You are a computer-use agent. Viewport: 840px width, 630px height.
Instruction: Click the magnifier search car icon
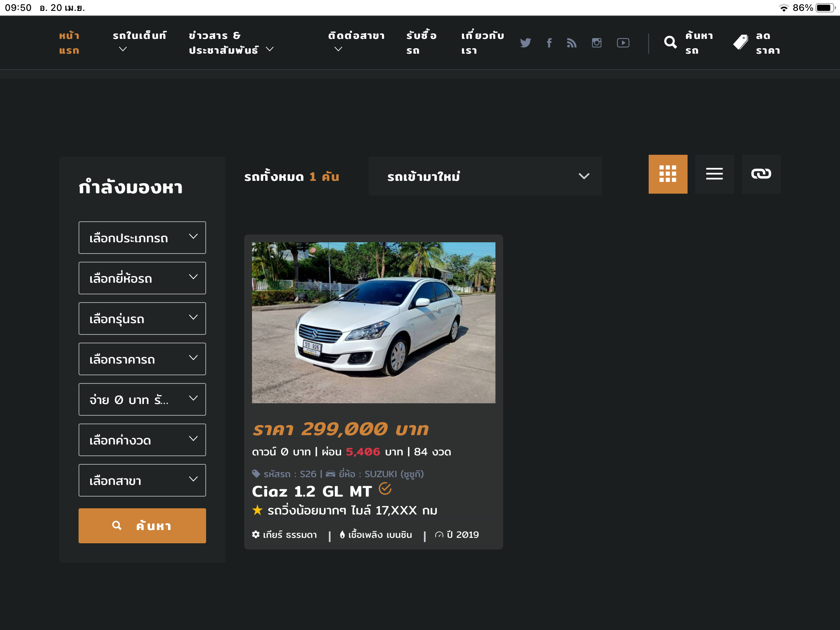click(x=670, y=42)
